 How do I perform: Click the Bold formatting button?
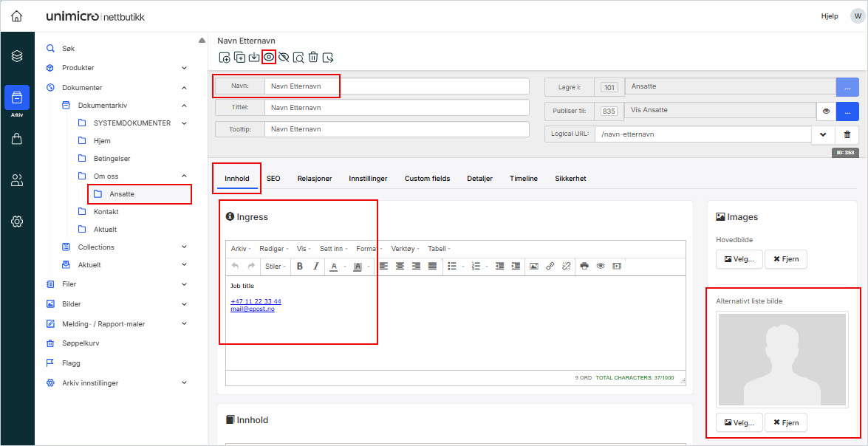[x=300, y=267]
